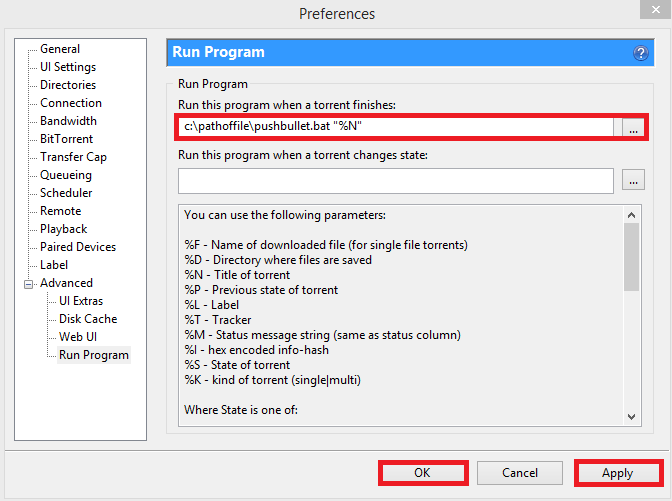Click the torrent finishes command field
Image resolution: width=672 pixels, height=501 pixels.
[396, 127]
